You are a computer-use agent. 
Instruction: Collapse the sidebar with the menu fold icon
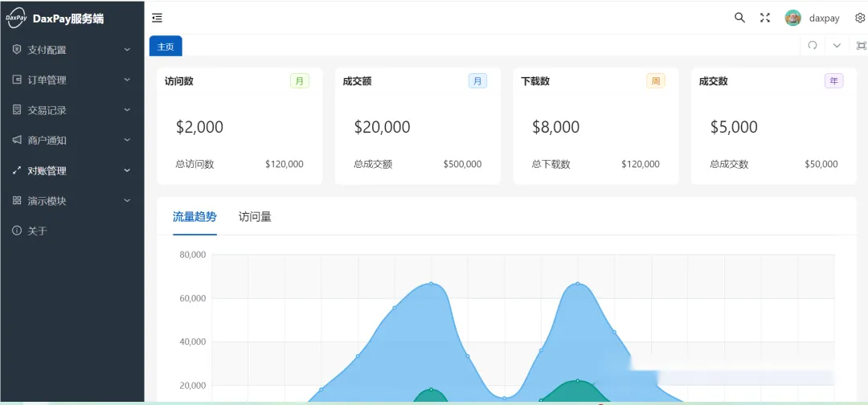(x=158, y=18)
